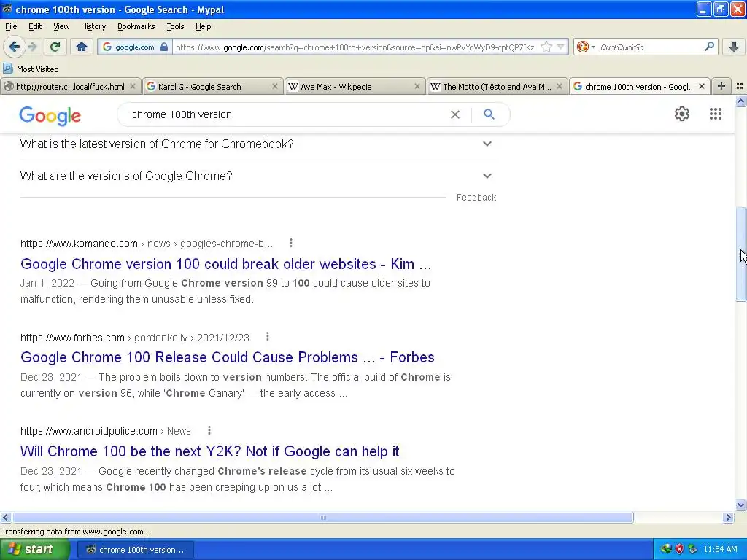747x560 pixels.
Task: Open the forbes.com result options menu
Action: pos(267,337)
